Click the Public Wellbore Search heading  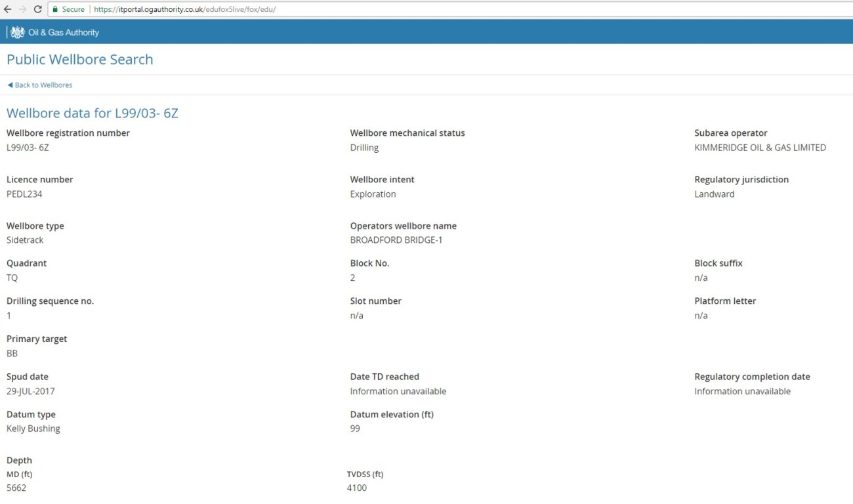pyautogui.click(x=79, y=59)
